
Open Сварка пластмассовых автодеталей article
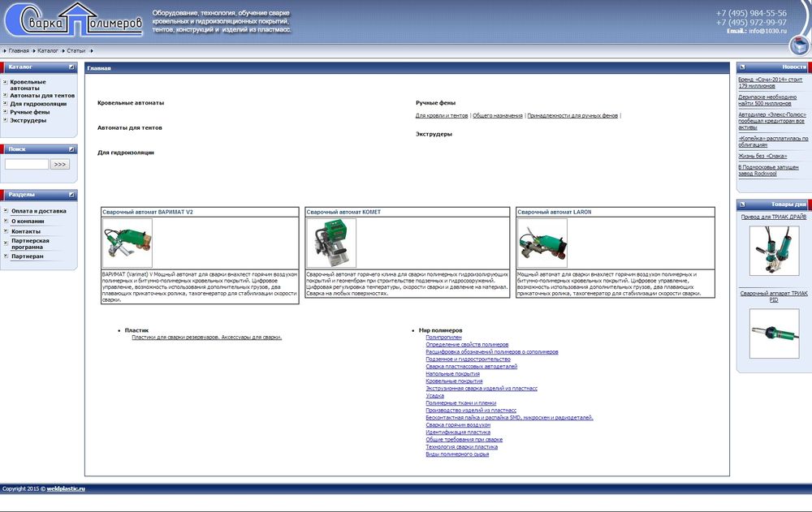[x=471, y=366]
